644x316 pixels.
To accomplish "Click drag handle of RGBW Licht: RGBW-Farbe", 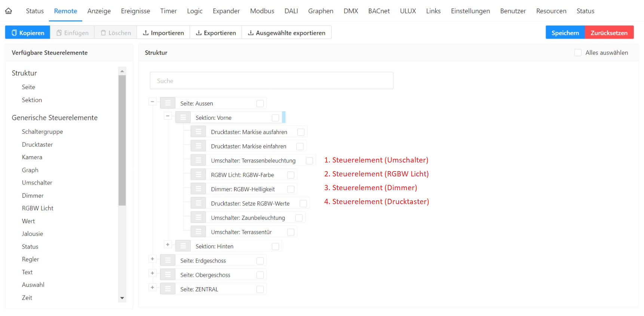I will coord(199,175).
